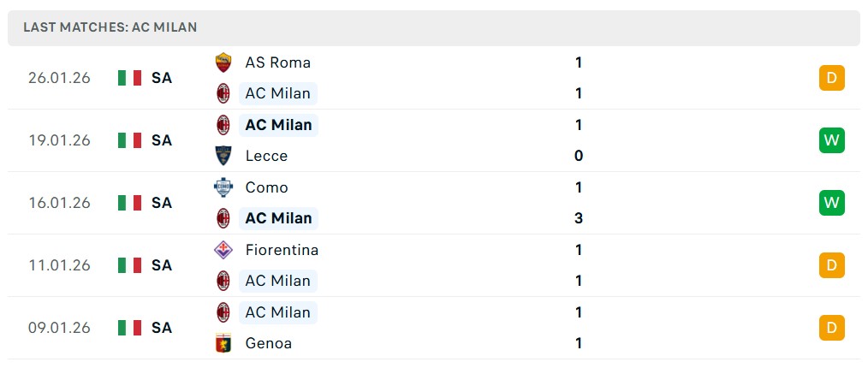
Task: Click the draw badge for Genoa match
Action: click(x=831, y=328)
